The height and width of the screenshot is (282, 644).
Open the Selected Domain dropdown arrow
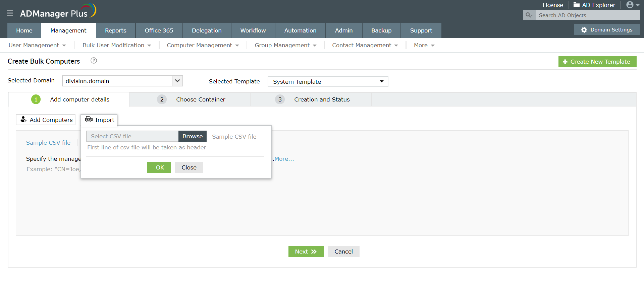pos(177,81)
